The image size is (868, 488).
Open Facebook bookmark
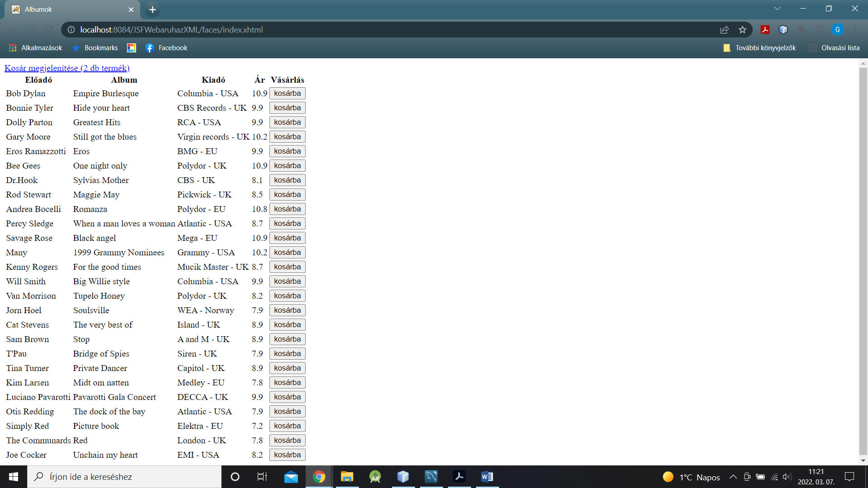166,48
